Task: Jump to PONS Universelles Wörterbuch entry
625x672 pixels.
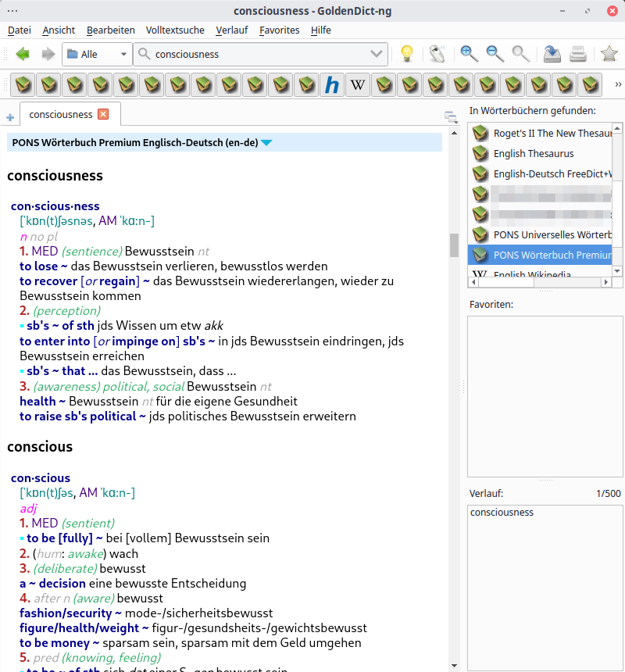Action: pos(540,235)
